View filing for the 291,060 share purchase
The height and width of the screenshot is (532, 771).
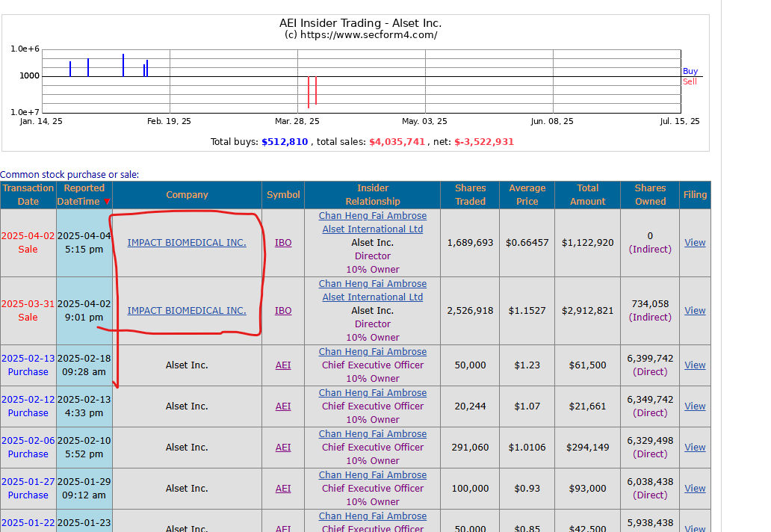(695, 448)
